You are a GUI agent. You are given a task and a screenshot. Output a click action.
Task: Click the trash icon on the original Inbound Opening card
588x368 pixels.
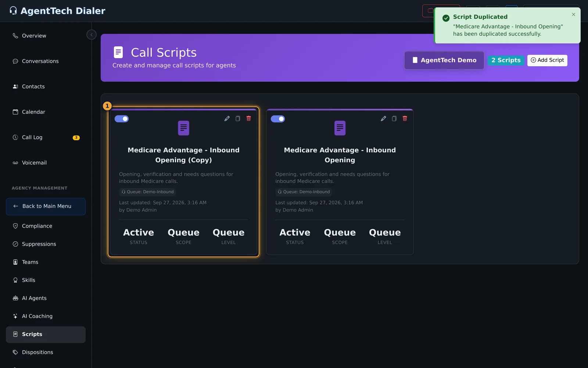pyautogui.click(x=405, y=118)
